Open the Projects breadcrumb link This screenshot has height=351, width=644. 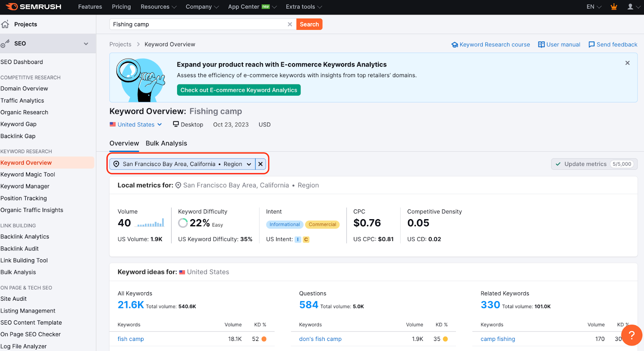click(120, 44)
